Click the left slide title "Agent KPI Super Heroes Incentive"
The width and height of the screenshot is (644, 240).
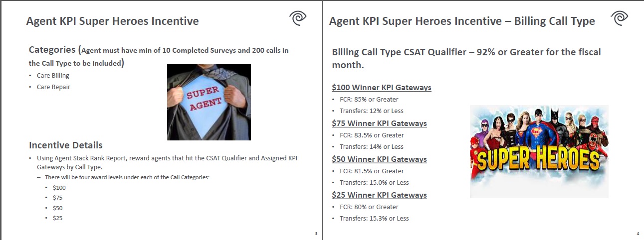tap(112, 21)
